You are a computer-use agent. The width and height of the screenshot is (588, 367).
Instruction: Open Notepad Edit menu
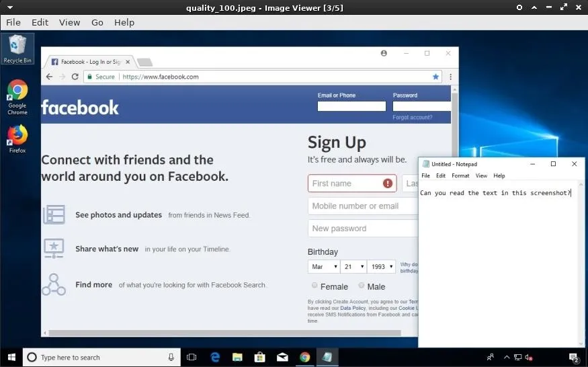click(x=441, y=175)
